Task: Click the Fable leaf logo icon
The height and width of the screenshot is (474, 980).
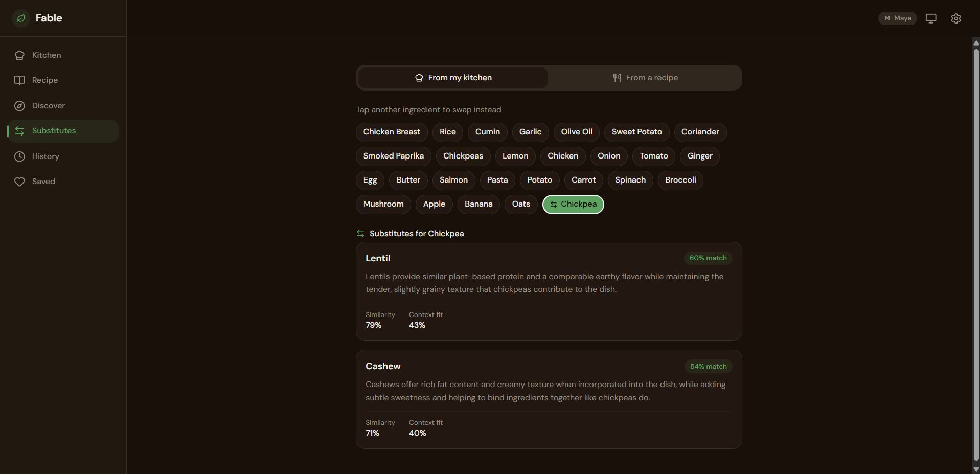Action: [x=21, y=18]
